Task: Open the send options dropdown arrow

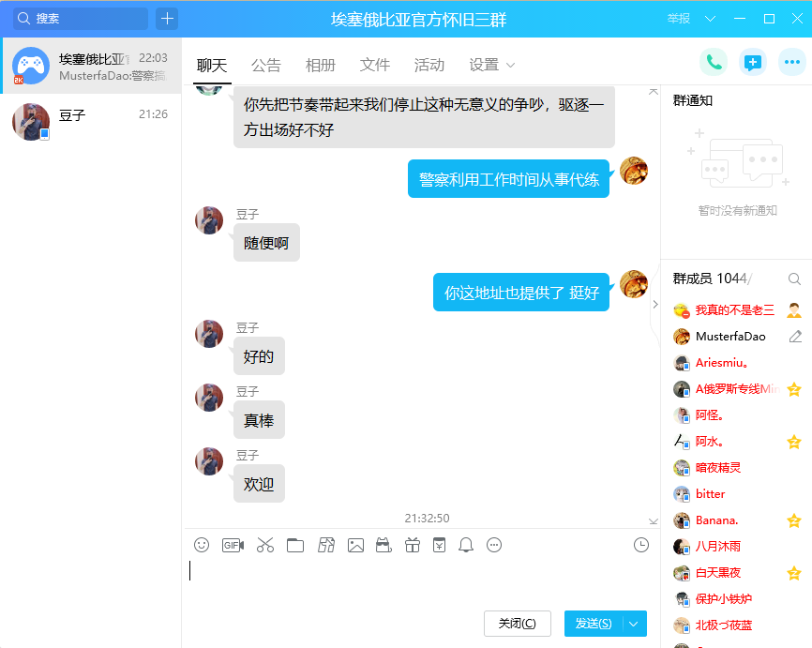Action: coord(633,624)
